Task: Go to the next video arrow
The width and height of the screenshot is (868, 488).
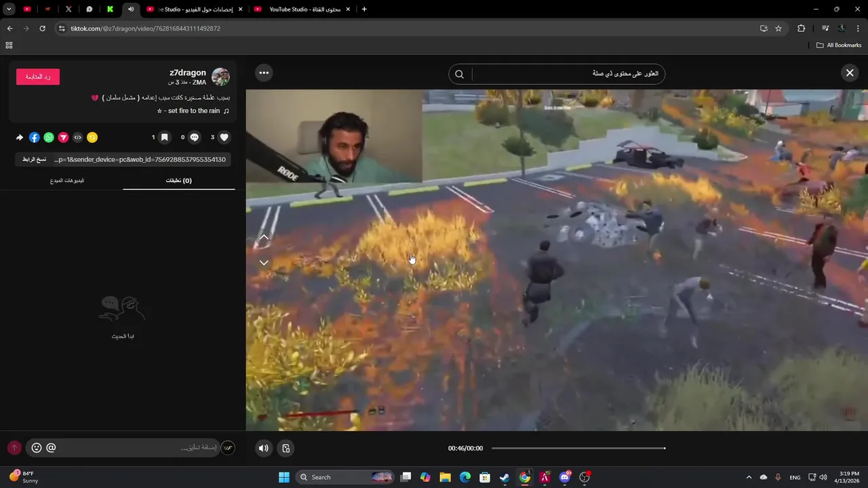Action: 264,262
